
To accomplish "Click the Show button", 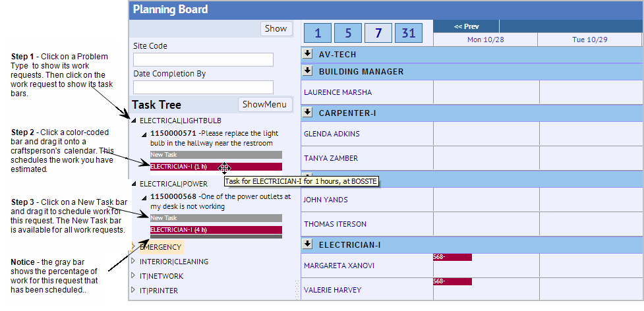I will (276, 28).
